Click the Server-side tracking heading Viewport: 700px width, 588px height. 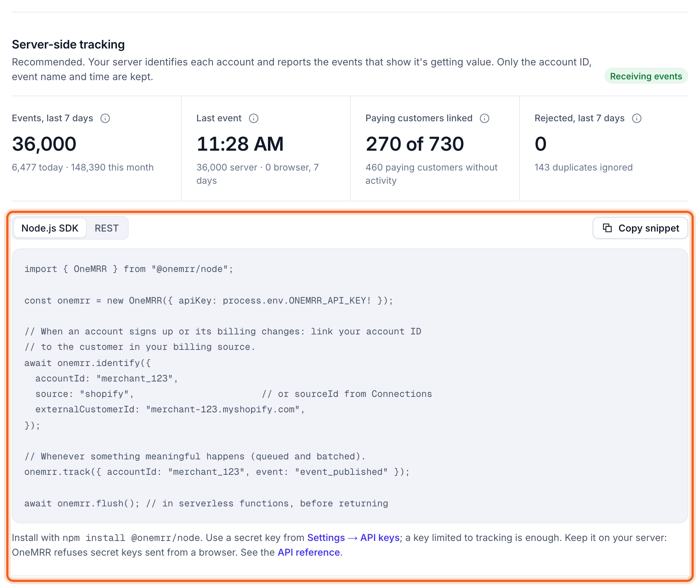(68, 44)
